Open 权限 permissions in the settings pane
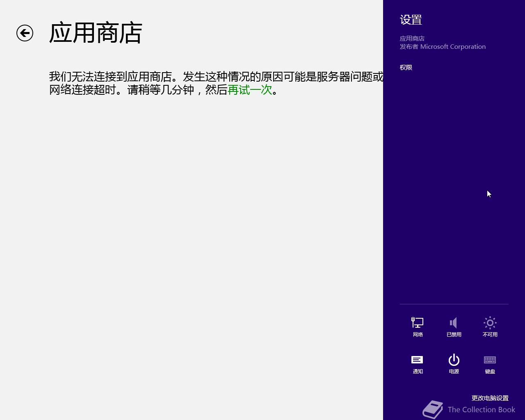Image resolution: width=525 pixels, height=420 pixels. point(406,67)
